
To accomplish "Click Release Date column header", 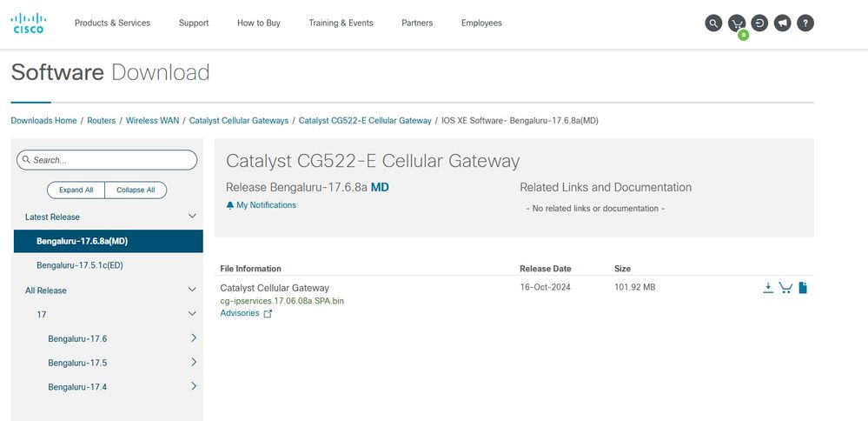I will click(x=546, y=269).
